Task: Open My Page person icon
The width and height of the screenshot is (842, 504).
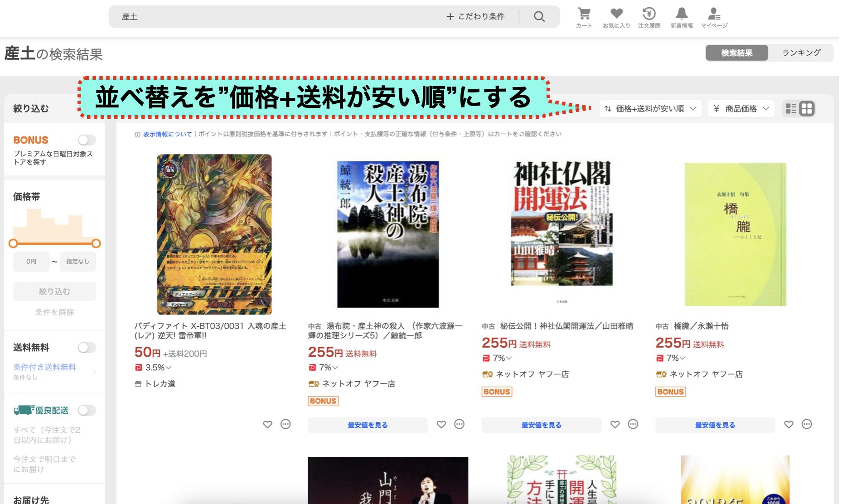Action: click(714, 18)
